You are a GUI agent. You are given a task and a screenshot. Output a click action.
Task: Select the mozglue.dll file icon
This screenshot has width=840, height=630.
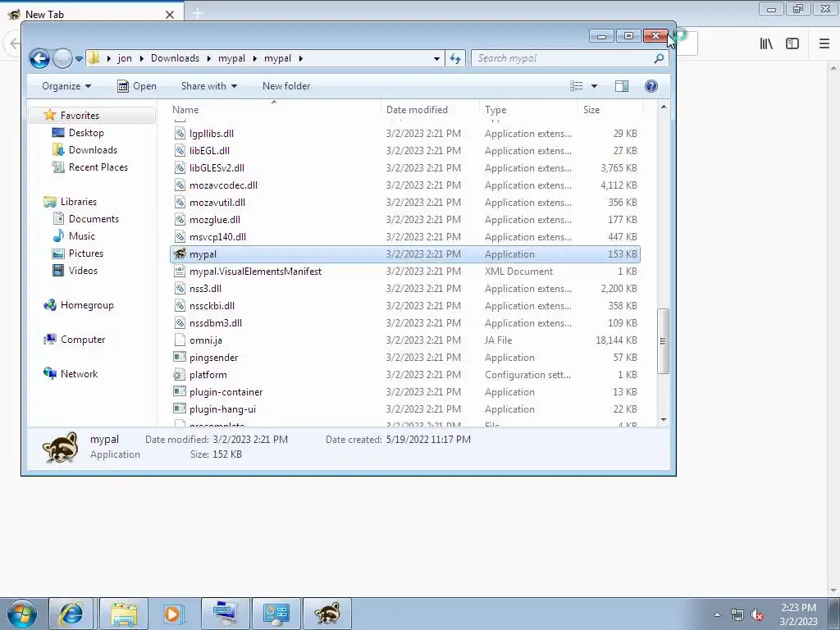(180, 219)
